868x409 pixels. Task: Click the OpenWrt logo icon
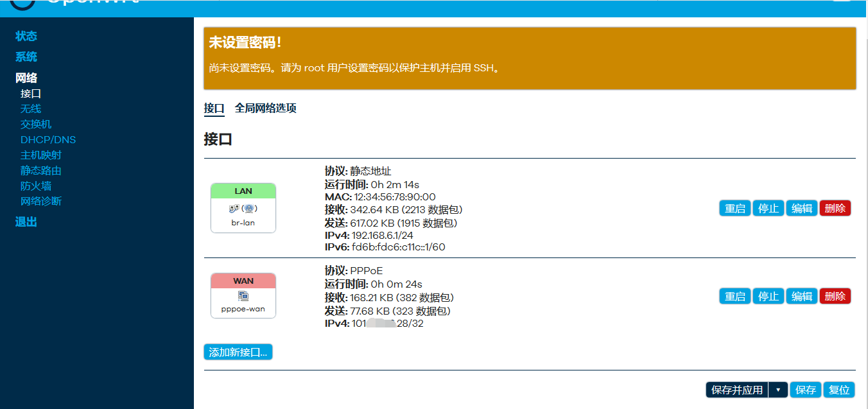click(23, 3)
